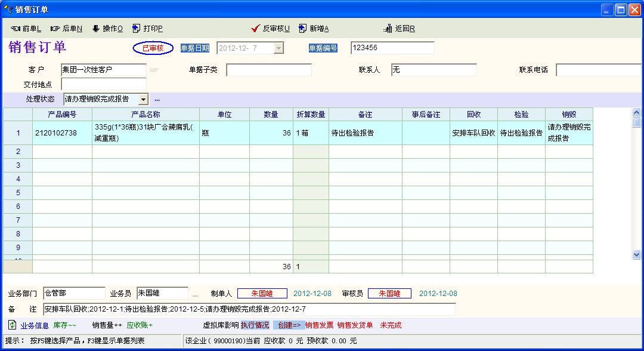Print the order using 打印

tap(137, 29)
